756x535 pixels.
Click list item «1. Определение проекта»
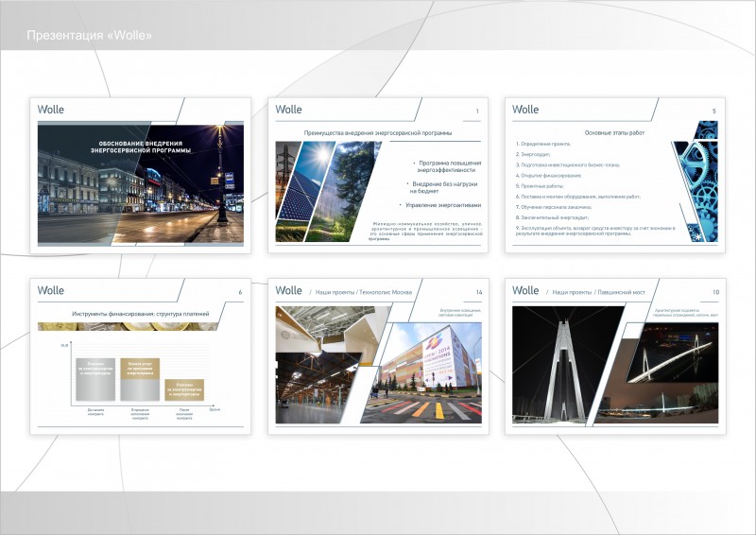point(543,144)
